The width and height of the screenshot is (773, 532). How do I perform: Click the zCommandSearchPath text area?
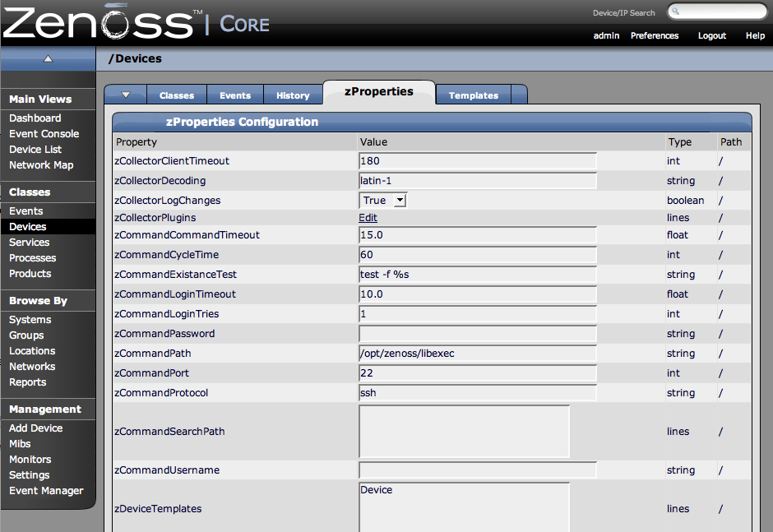coord(465,432)
